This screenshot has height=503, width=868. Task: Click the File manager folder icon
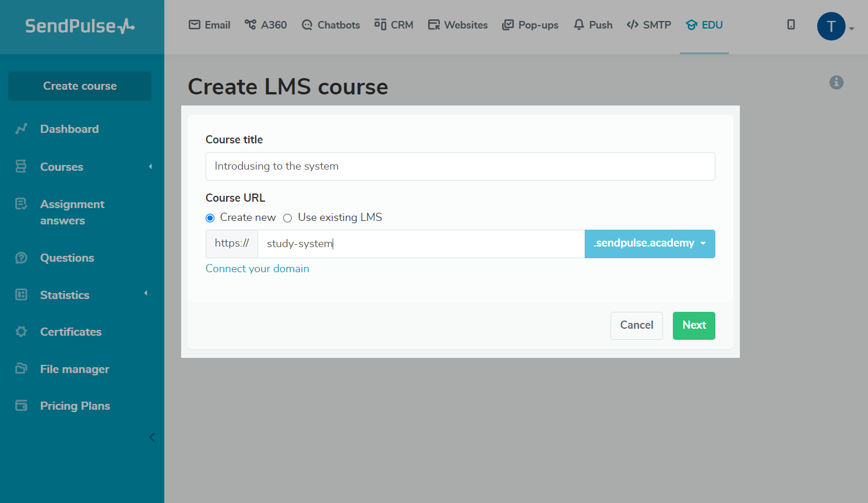tap(22, 368)
